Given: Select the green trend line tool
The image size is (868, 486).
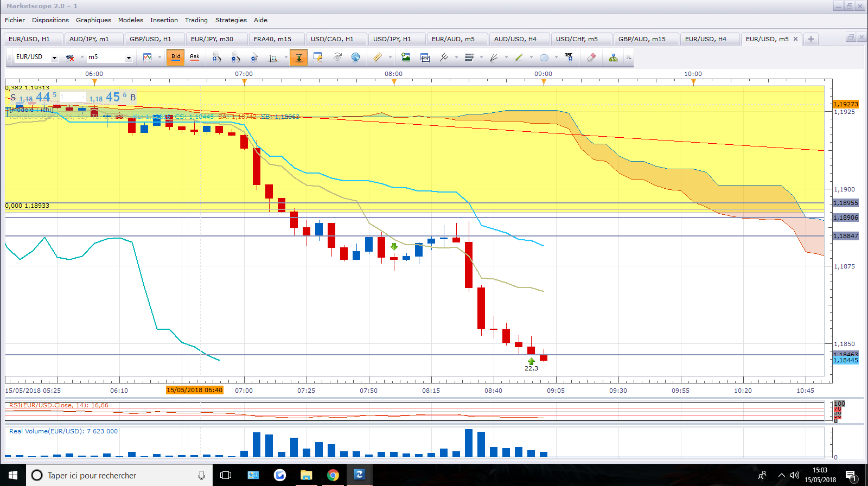Looking at the screenshot, I should point(519,57).
